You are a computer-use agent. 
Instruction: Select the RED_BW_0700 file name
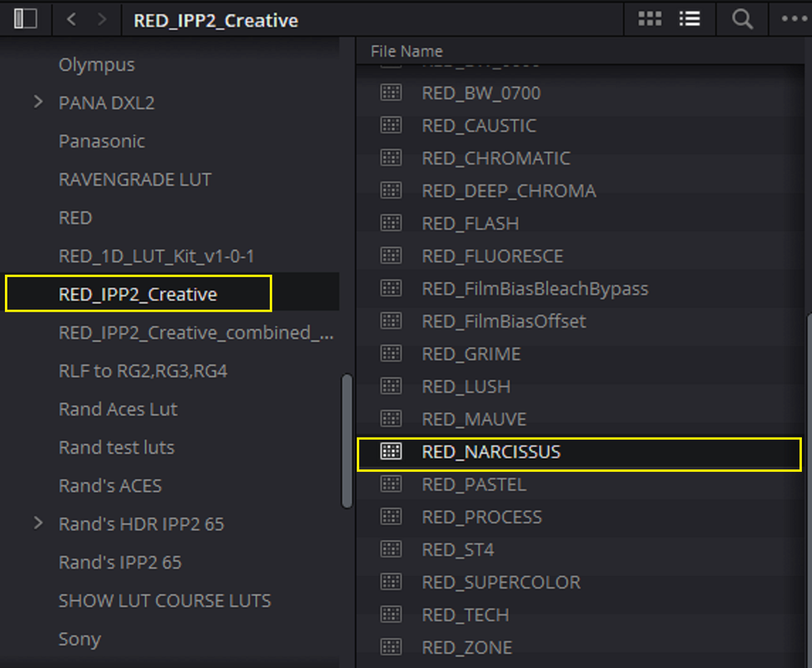pos(481,93)
